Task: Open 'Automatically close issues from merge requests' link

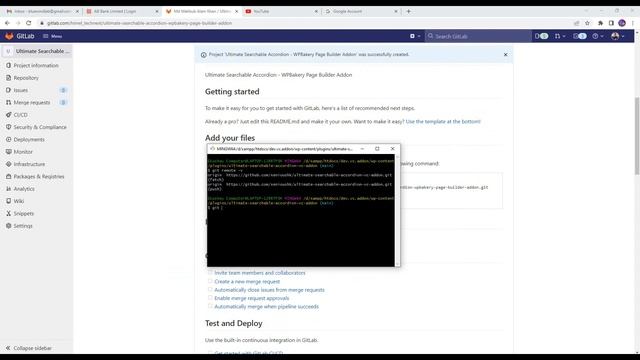Action: (269, 290)
